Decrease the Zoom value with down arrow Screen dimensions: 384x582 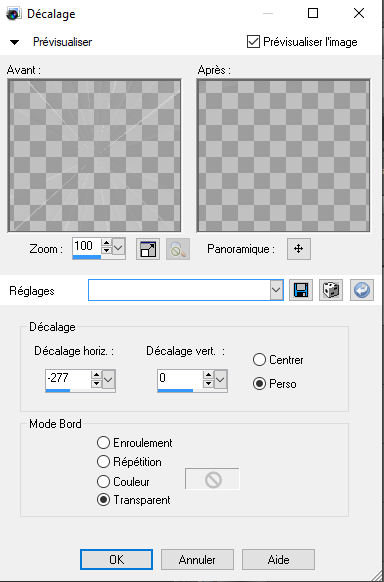(x=107, y=251)
